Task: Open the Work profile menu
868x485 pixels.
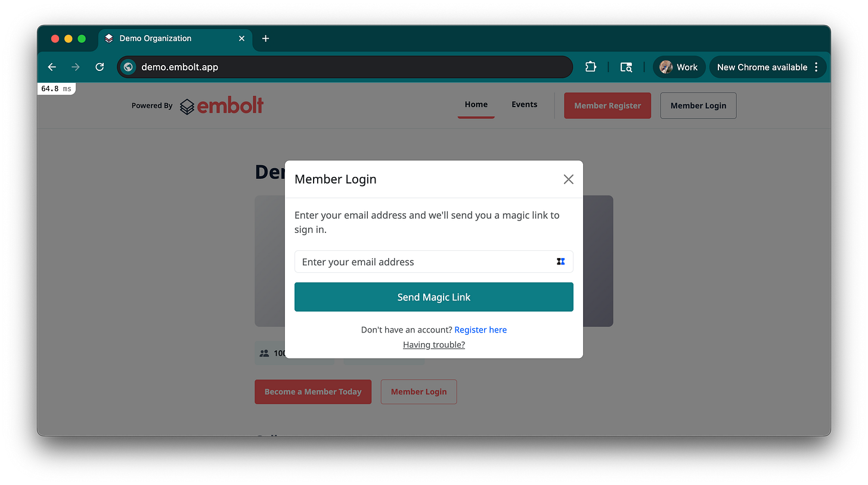Action: click(679, 67)
